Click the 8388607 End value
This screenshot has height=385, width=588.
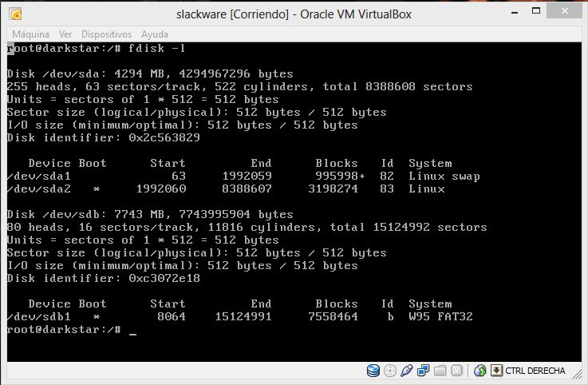click(x=247, y=189)
